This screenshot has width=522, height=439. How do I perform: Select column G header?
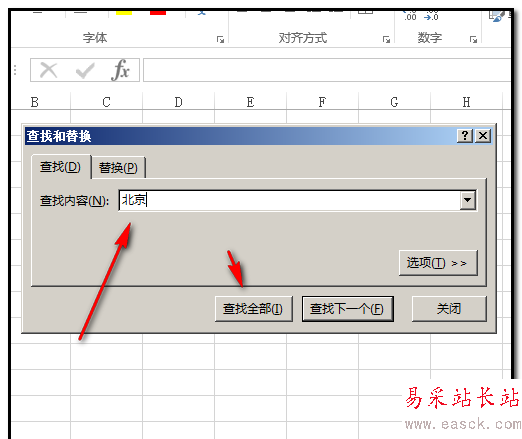point(394,102)
